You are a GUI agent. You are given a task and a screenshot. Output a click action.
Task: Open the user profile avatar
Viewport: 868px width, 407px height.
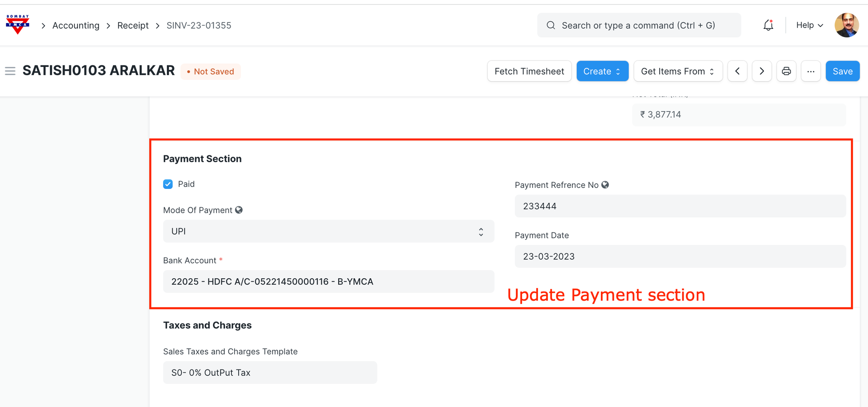846,25
